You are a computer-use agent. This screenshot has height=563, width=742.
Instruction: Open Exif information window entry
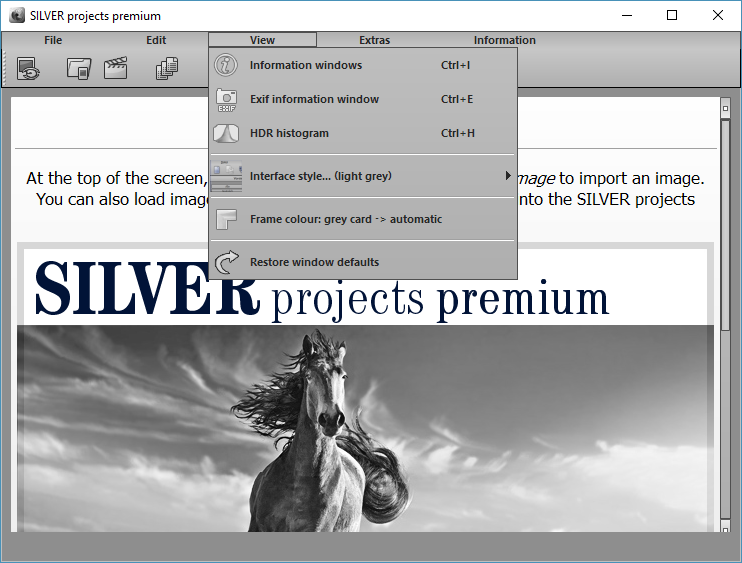click(363, 99)
